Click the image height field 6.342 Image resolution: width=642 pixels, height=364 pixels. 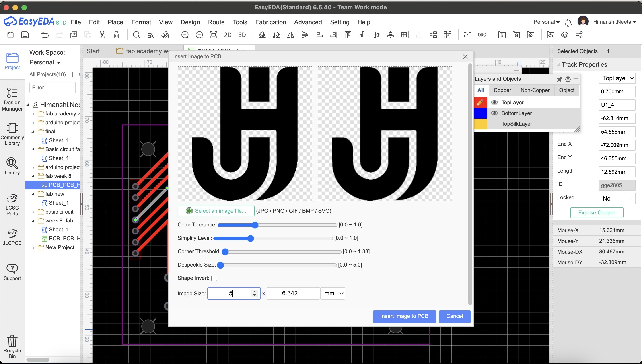pyautogui.click(x=293, y=293)
